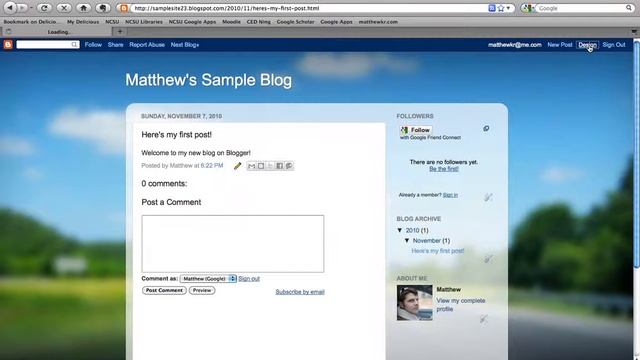
Task: Click the Evernote elephant toolbar icon
Action: coord(103,8)
